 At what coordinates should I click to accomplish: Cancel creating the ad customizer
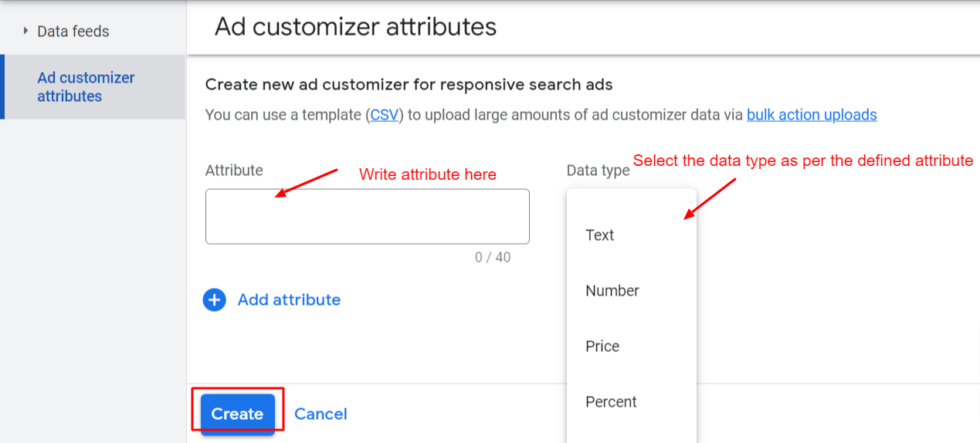[320, 414]
